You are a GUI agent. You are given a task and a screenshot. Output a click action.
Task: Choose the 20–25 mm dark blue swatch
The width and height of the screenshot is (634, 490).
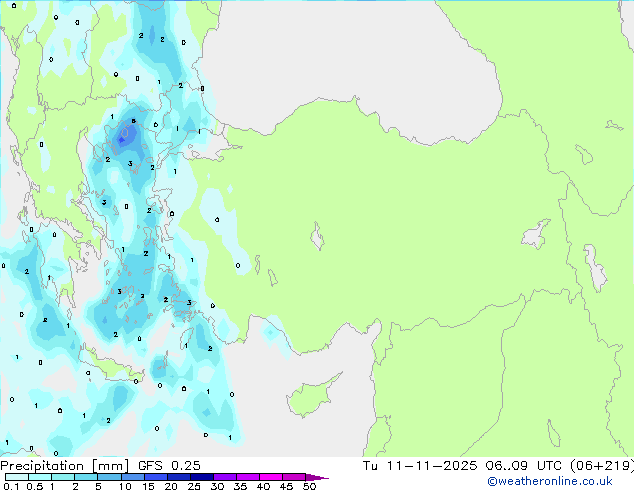point(178,477)
